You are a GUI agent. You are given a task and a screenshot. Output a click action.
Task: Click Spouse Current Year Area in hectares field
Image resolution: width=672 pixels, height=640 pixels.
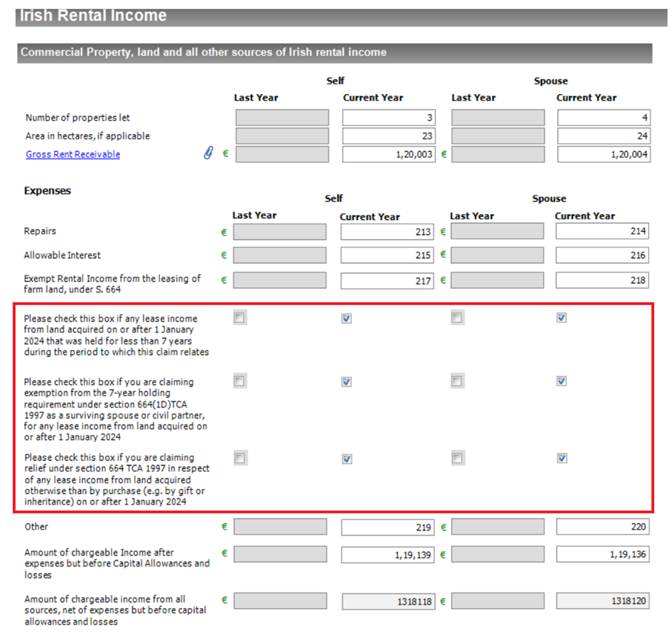click(604, 136)
